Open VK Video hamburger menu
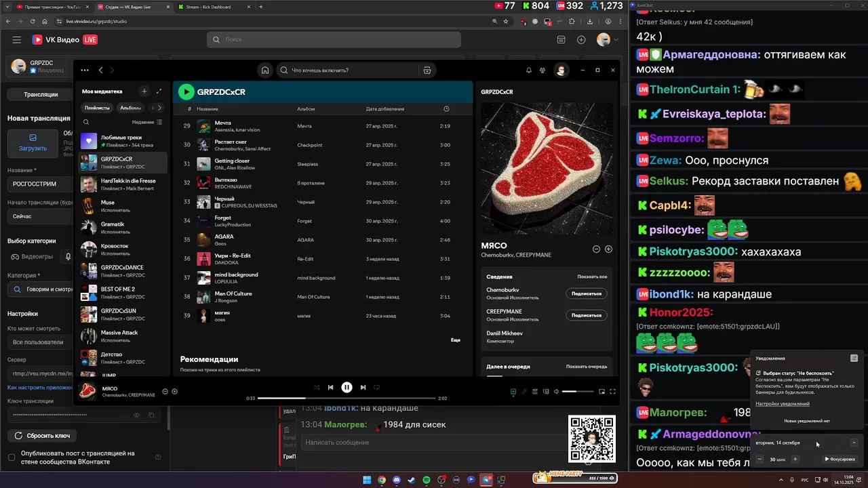Screen dimensions: 868x488 pyautogui.click(x=17, y=40)
